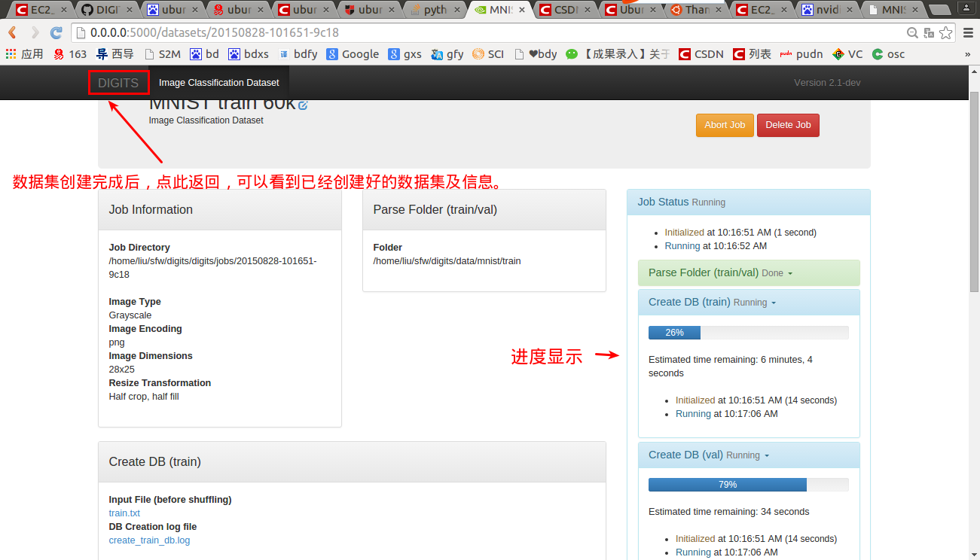Open the osc bookmark
Viewport: 980px width, 560px height.
[888, 54]
